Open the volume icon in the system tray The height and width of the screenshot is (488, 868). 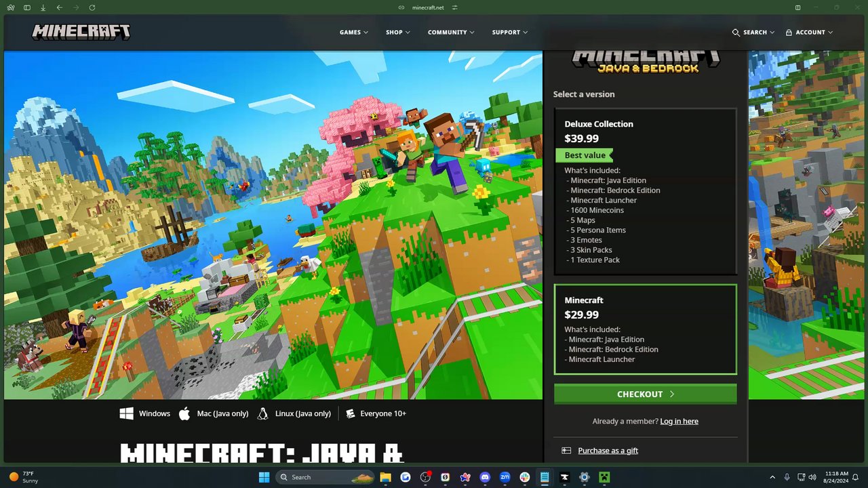pyautogui.click(x=812, y=477)
